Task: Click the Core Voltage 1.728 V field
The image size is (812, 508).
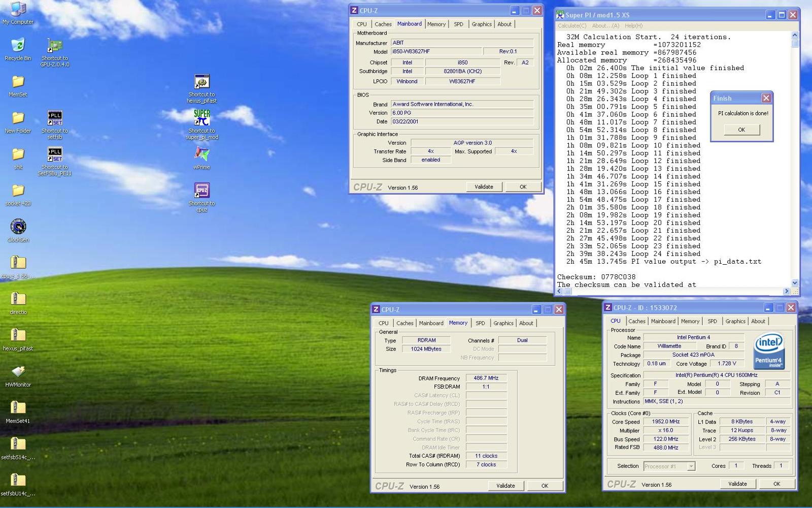Action: pyautogui.click(x=727, y=363)
